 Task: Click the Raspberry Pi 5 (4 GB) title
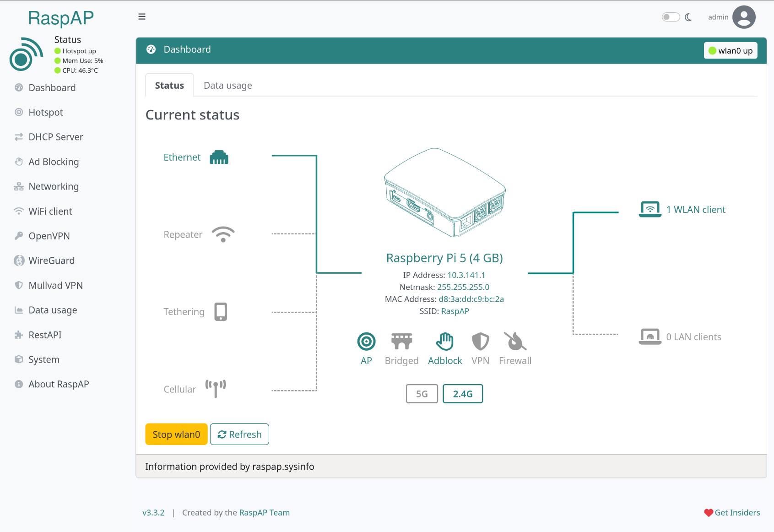click(x=444, y=258)
